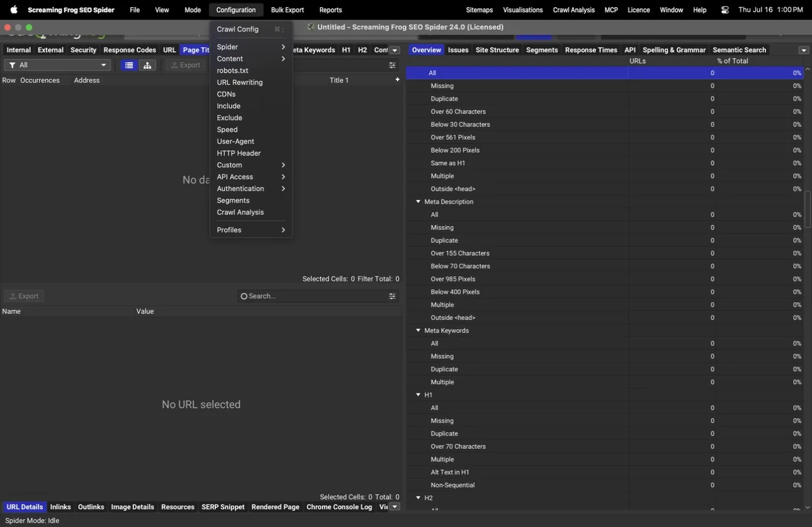Choose robots.txt from Configuration menu

click(251, 70)
